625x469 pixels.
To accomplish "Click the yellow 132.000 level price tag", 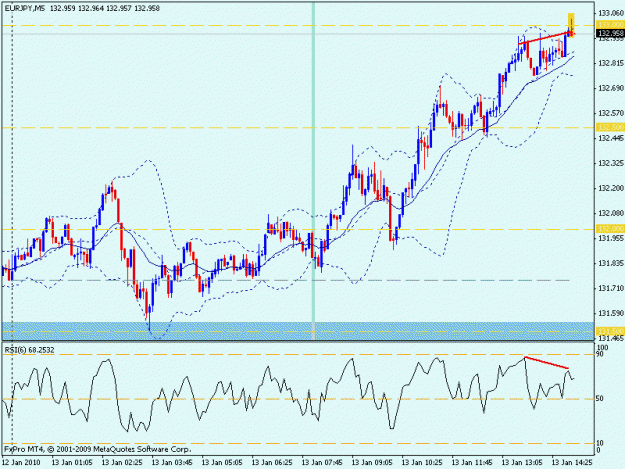I will point(610,229).
